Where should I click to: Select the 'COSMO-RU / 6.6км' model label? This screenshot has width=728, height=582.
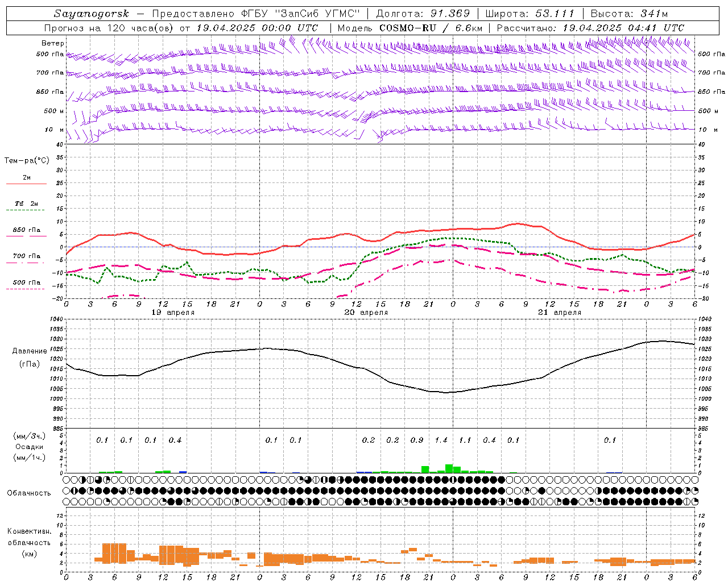coord(431,27)
